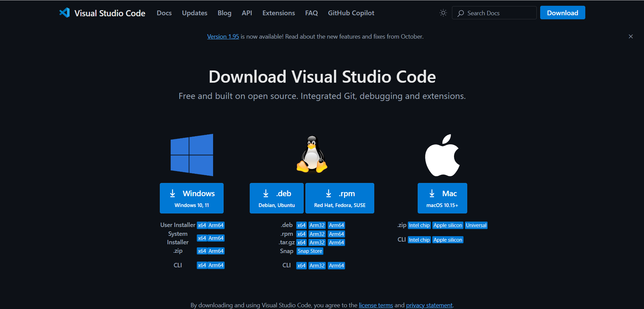Click the Linux Tux penguin image
The height and width of the screenshot is (309, 644).
click(312, 154)
